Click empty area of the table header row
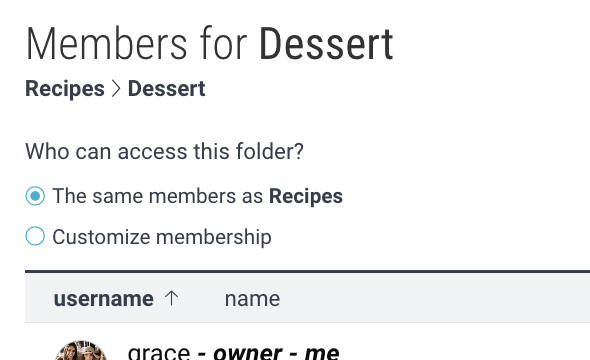The width and height of the screenshot is (590, 360). [433, 298]
